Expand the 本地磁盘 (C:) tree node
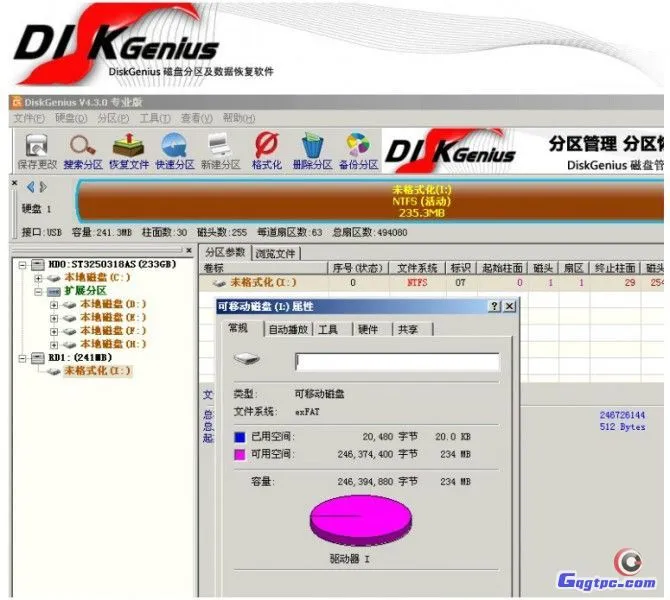 tap(39, 277)
